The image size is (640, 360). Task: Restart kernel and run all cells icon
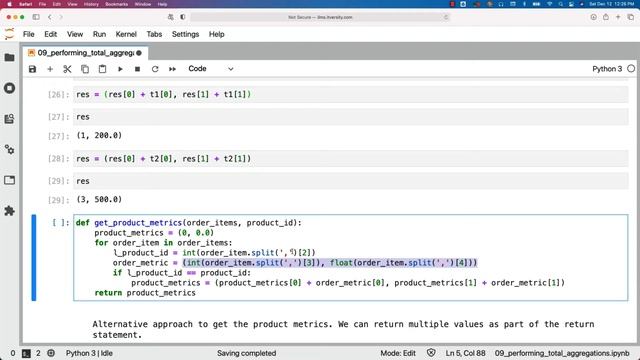(x=172, y=69)
